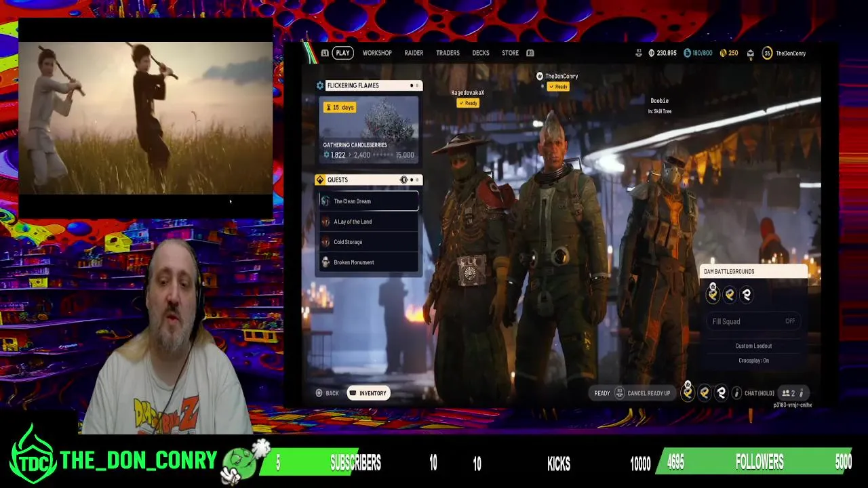Select the Cold Storage quest
This screenshot has height=488, width=868.
pos(369,242)
